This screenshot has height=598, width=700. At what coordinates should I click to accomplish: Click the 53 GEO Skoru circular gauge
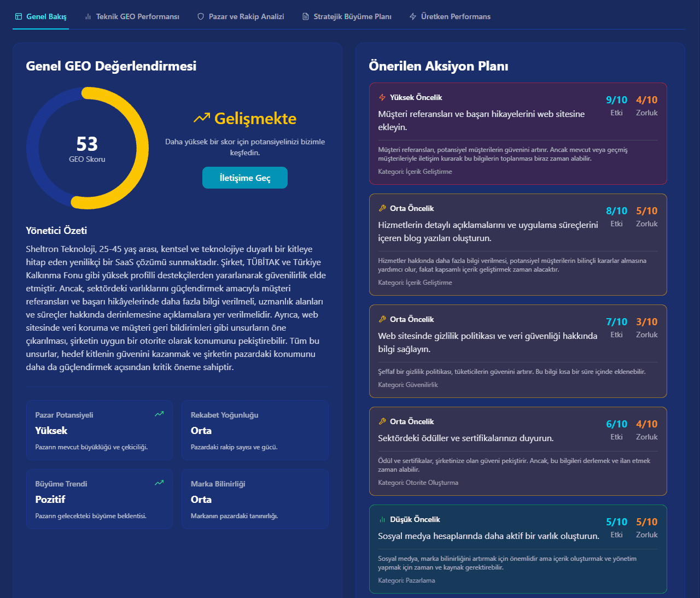(x=87, y=148)
